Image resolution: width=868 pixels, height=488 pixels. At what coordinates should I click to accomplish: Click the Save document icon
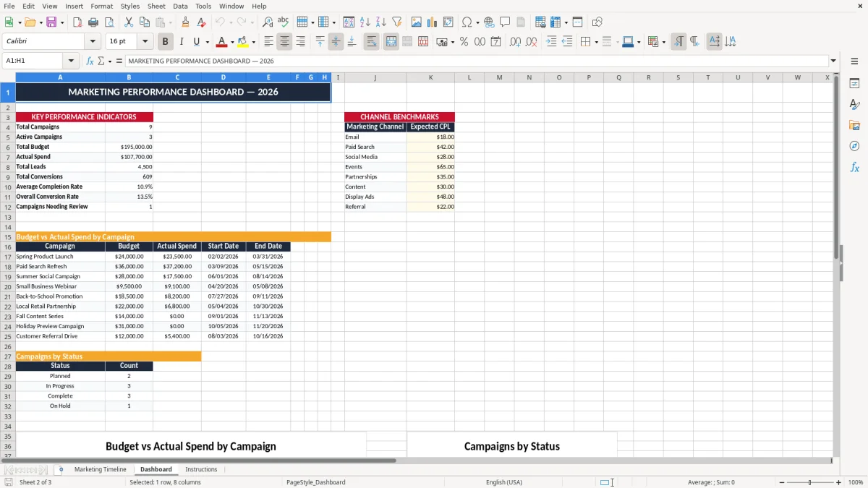[x=51, y=22]
